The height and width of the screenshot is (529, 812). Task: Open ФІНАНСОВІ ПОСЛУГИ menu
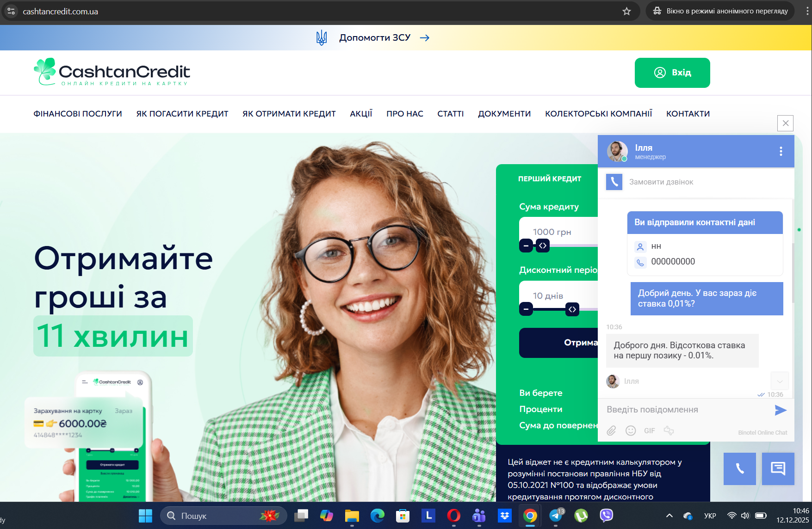tap(78, 114)
